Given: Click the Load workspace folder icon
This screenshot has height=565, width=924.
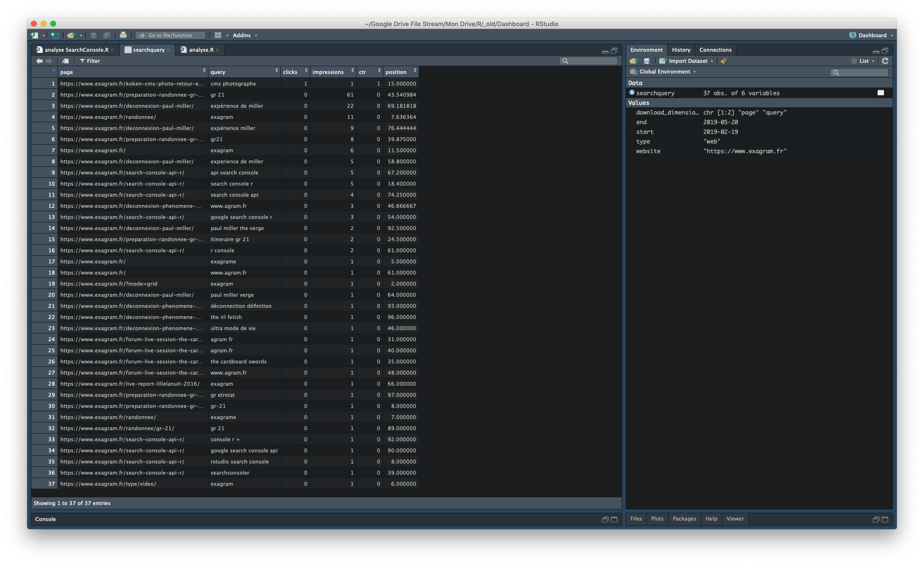Looking at the screenshot, I should pos(633,61).
